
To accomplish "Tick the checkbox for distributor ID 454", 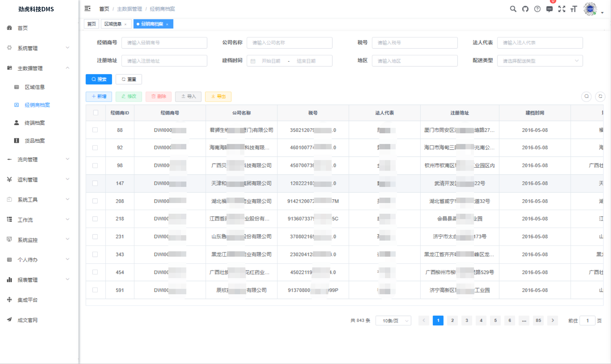I will tap(95, 272).
